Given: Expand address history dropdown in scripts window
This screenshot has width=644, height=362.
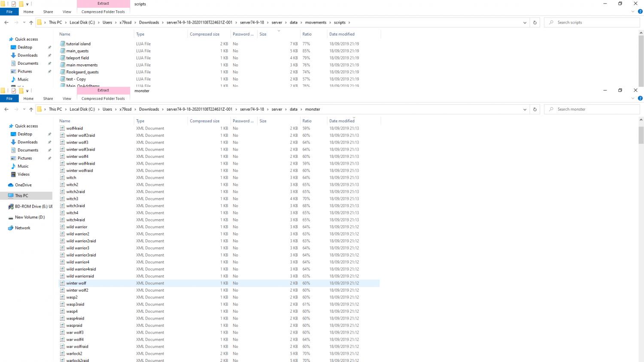Looking at the screenshot, I should (525, 23).
